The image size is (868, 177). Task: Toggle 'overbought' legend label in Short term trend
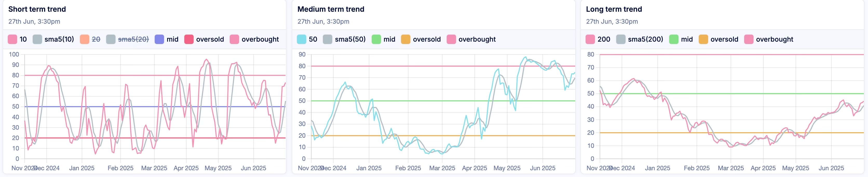[260, 39]
